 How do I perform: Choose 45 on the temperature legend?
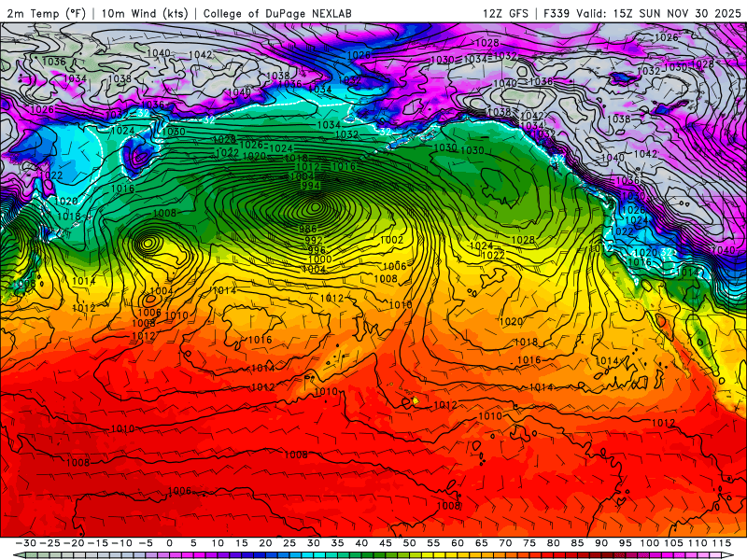click(x=386, y=543)
